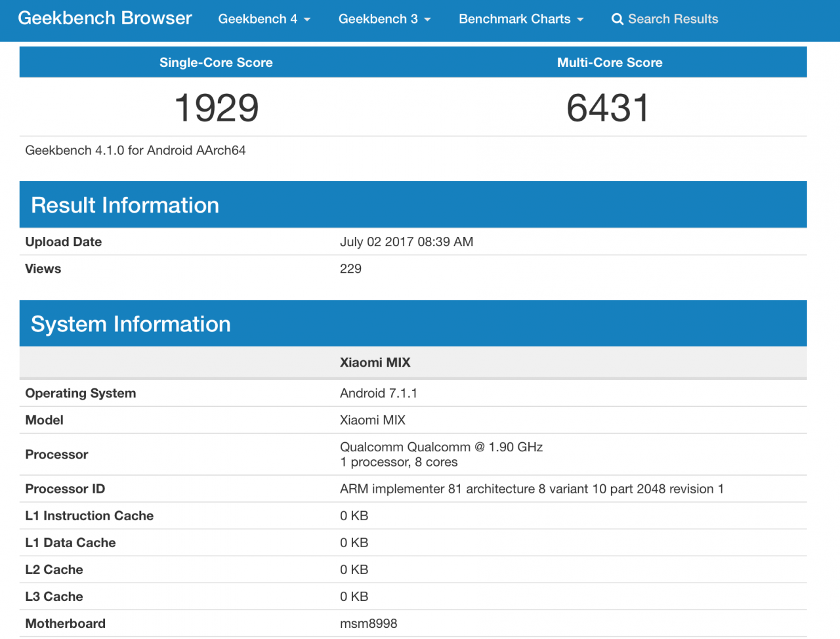840x639 pixels.
Task: Click the Search Results link
Action: pyautogui.click(x=673, y=19)
